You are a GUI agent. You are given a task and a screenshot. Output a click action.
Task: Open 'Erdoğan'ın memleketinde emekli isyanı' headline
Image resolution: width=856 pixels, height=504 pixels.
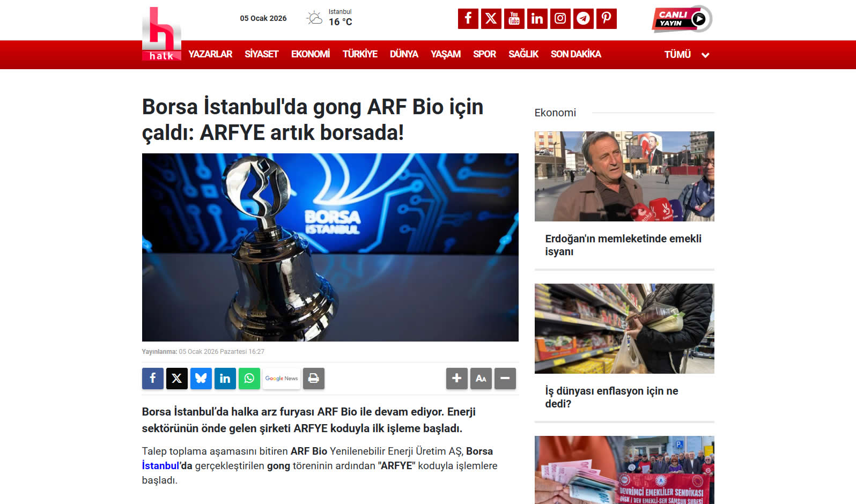623,245
